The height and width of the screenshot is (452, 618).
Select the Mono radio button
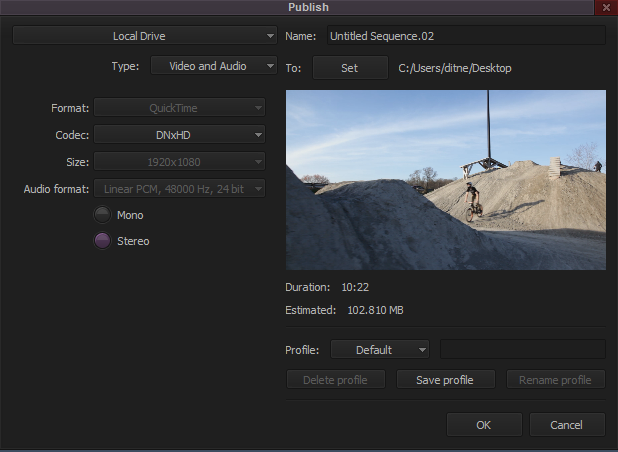pos(102,215)
